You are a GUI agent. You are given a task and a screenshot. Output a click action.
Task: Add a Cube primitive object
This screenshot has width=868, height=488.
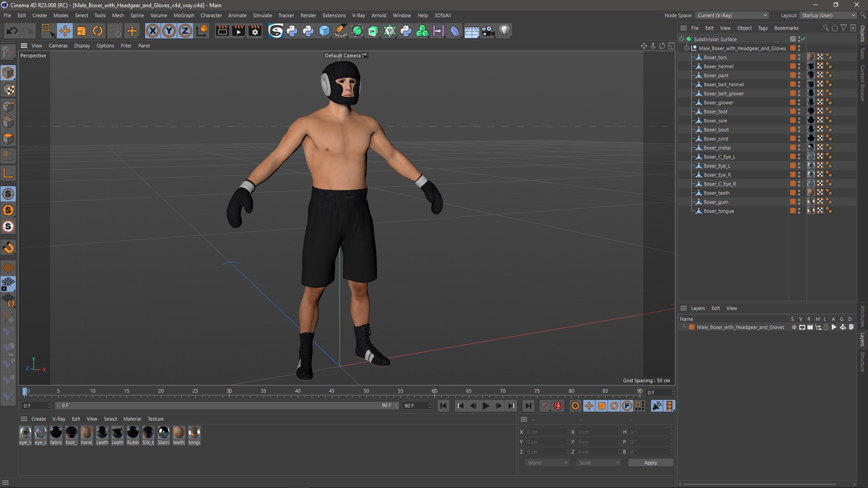325,31
